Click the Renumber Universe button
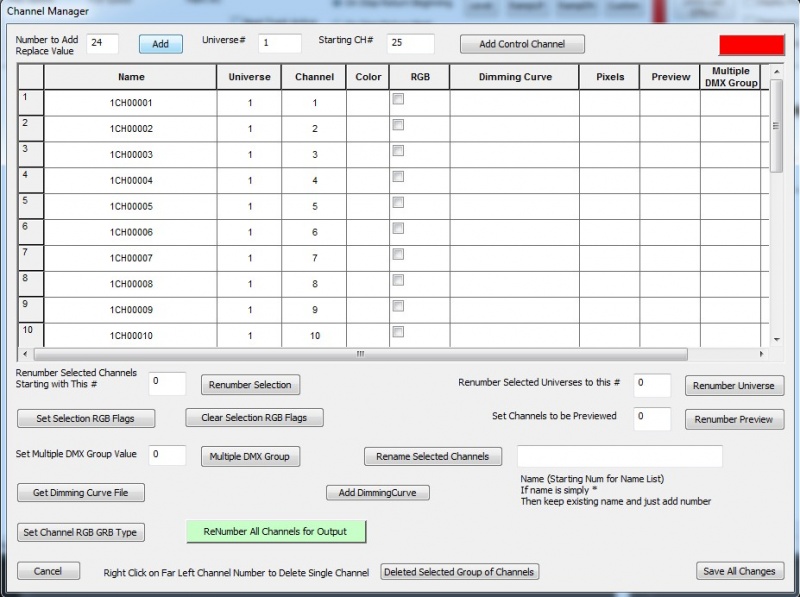This screenshot has height=597, width=800. [734, 386]
